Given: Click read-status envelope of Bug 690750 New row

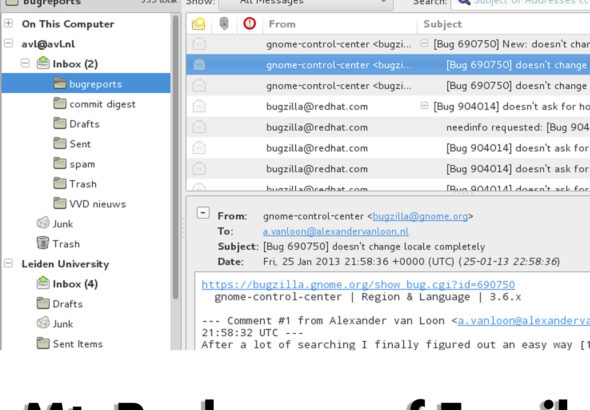Looking at the screenshot, I should (x=199, y=44).
